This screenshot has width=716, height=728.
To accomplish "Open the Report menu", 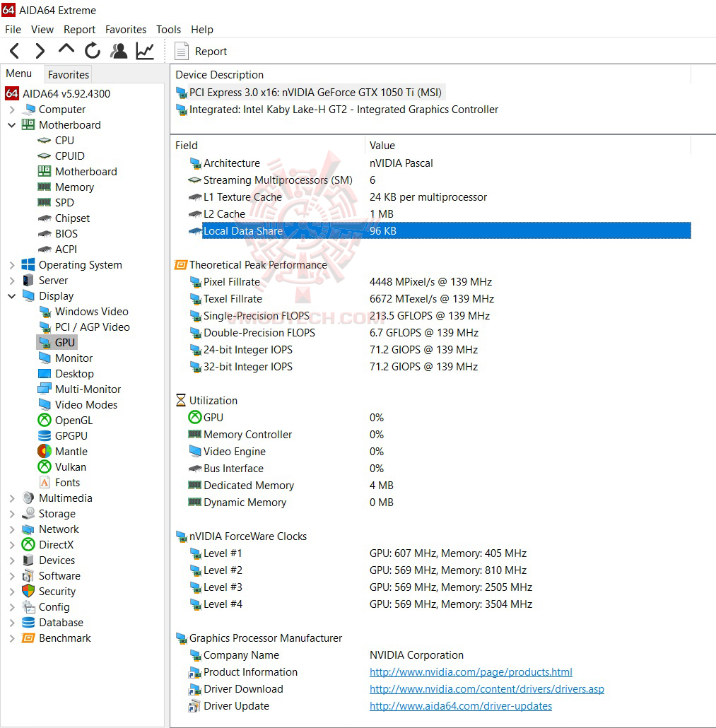I will tap(79, 30).
